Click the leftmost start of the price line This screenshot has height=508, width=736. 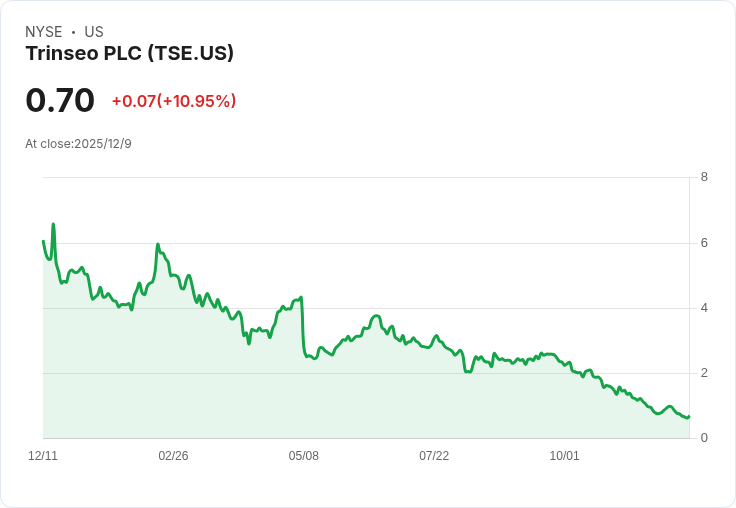43,241
